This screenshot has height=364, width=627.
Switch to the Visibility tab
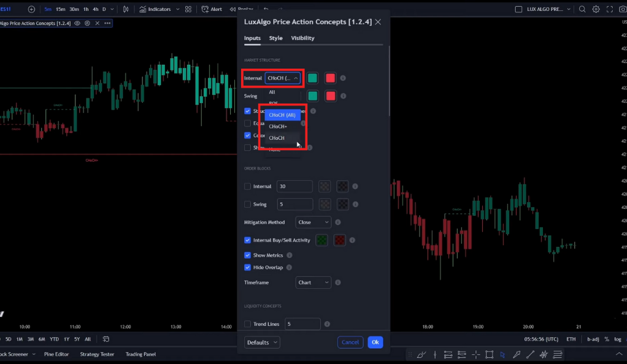[x=302, y=38]
